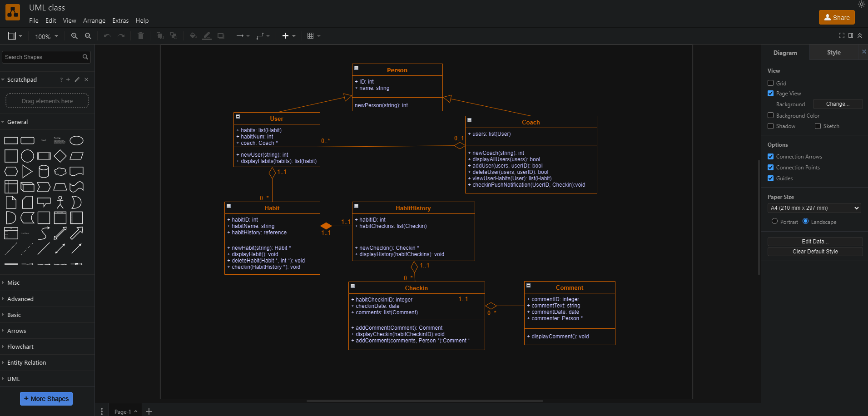Click the Share button
The height and width of the screenshot is (416, 868).
tap(837, 17)
